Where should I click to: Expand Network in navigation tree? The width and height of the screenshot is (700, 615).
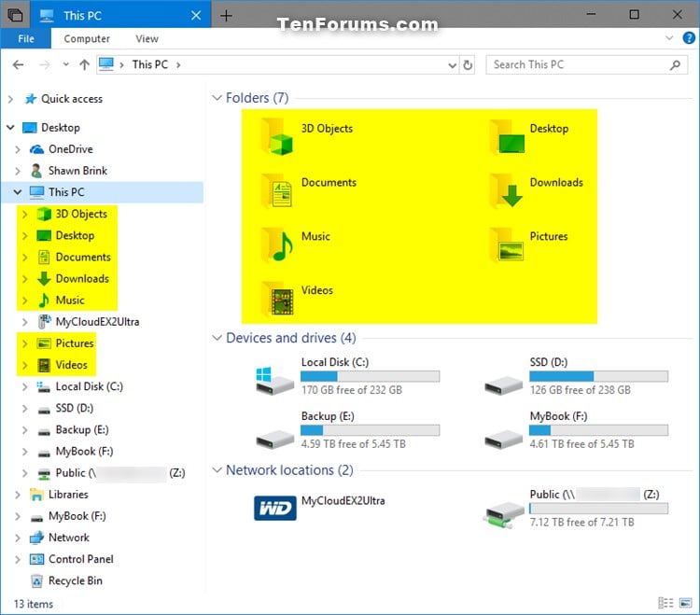(x=18, y=538)
